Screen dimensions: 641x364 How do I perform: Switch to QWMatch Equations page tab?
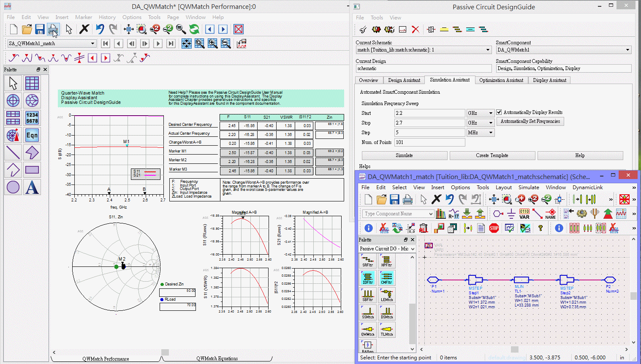(x=217, y=359)
